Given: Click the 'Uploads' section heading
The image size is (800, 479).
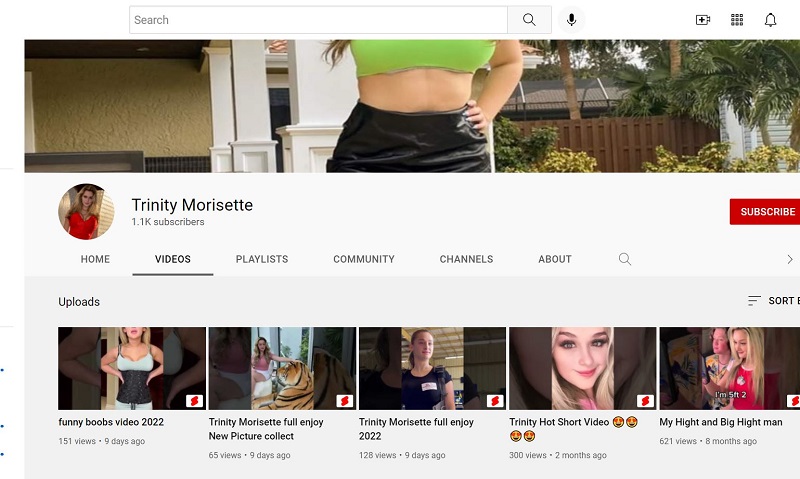Looking at the screenshot, I should tap(79, 301).
